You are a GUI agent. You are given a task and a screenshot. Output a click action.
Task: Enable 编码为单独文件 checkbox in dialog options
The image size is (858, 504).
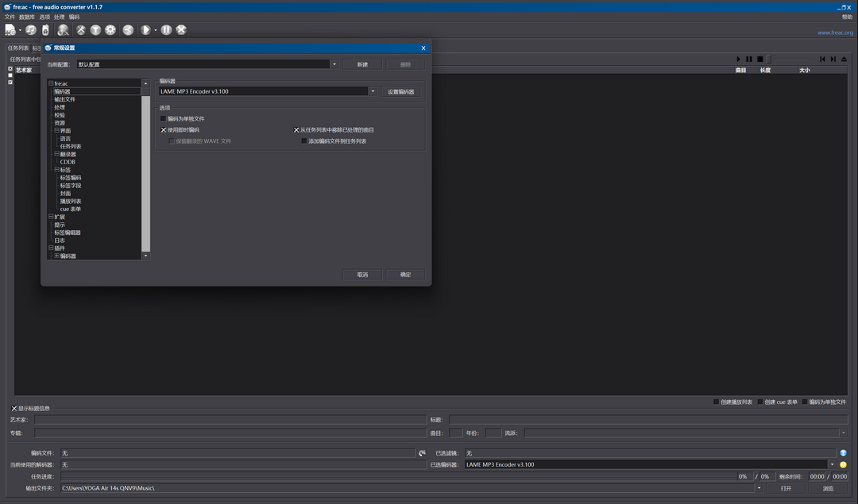(164, 118)
